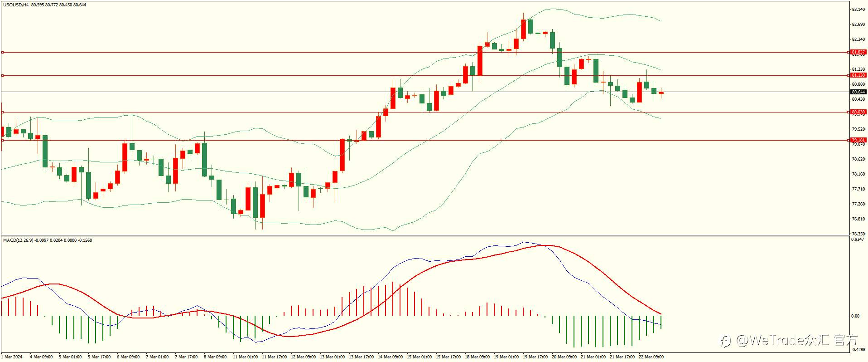Viewport: 868px width, 362px height.
Task: Click the '21 Mar 01:00' time label
Action: (593, 357)
